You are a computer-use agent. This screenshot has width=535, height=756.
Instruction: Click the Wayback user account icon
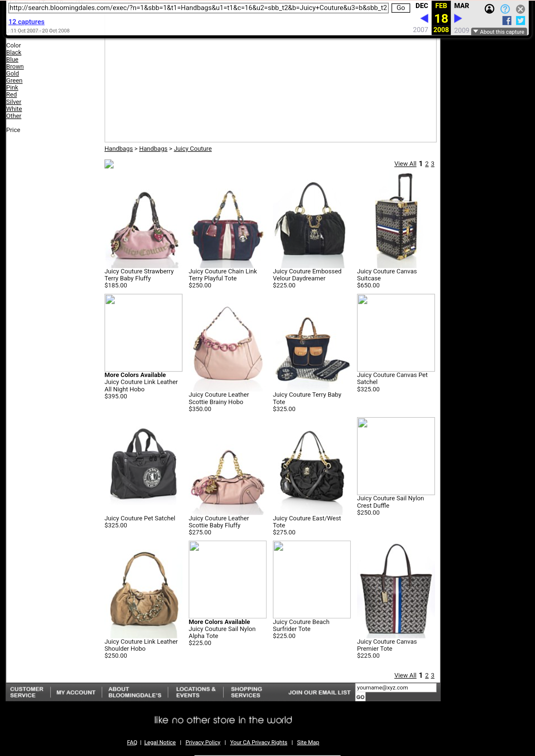[490, 9]
